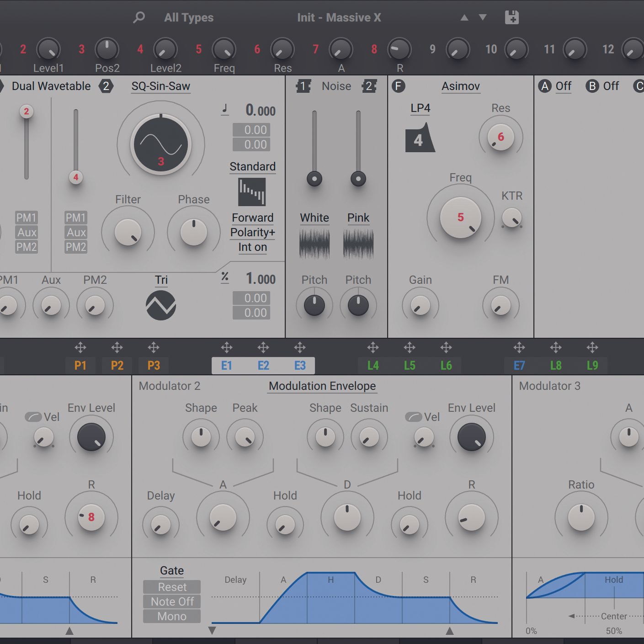The height and width of the screenshot is (644, 644).
Task: Click the F filter routing icon
Action: pos(399,86)
